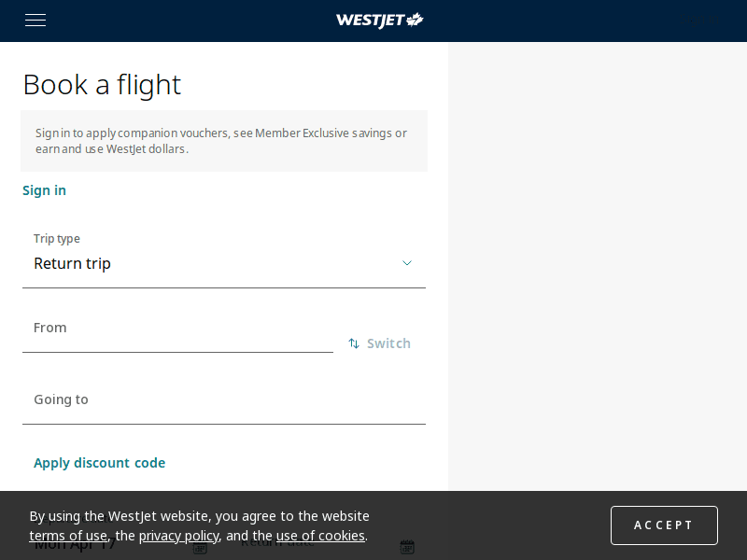Open the hamburger navigation menu
747x560 pixels.
click(x=35, y=20)
